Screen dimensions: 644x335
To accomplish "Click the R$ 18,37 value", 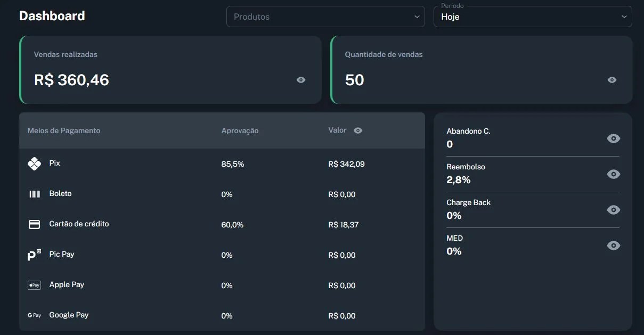I will tap(344, 225).
